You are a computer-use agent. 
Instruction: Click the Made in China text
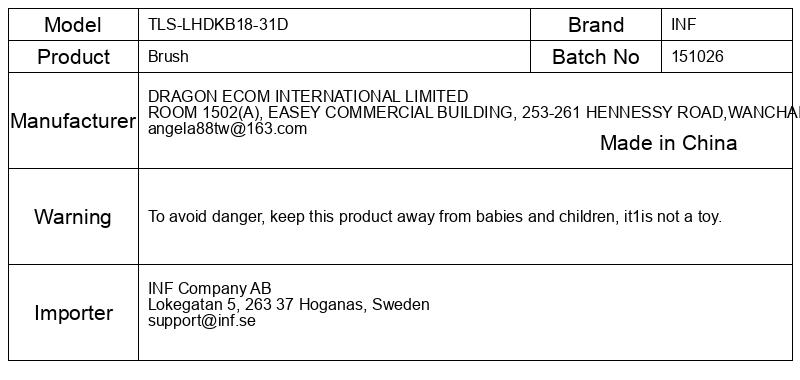(668, 143)
